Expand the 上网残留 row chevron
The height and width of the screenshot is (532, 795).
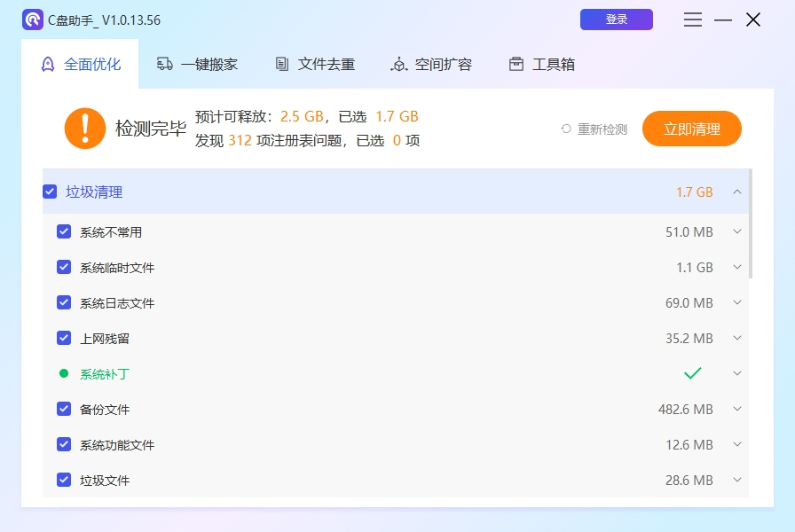click(x=737, y=338)
